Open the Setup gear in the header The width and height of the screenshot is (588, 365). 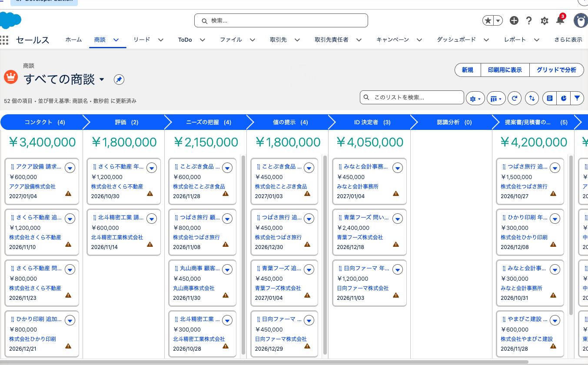tap(544, 20)
